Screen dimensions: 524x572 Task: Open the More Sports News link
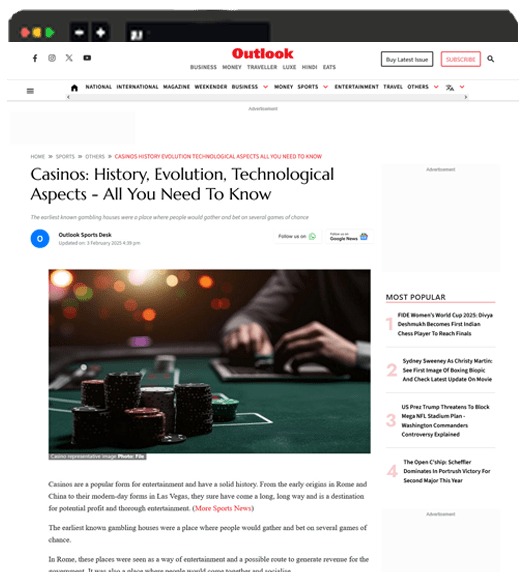pos(223,508)
